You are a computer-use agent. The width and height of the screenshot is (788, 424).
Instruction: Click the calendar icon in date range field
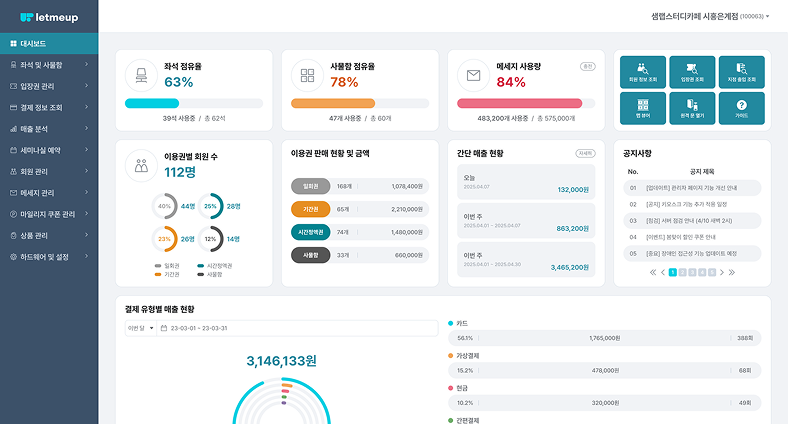[x=164, y=328]
